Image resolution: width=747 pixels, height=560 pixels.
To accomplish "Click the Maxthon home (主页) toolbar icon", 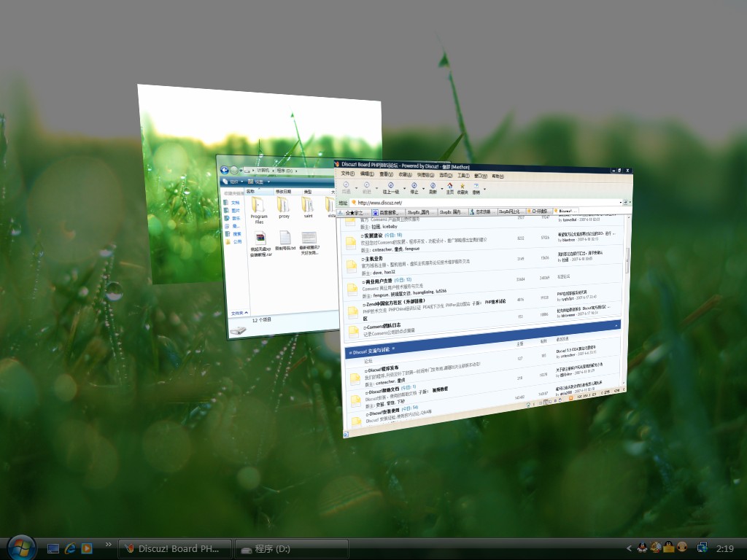I will tap(450, 187).
